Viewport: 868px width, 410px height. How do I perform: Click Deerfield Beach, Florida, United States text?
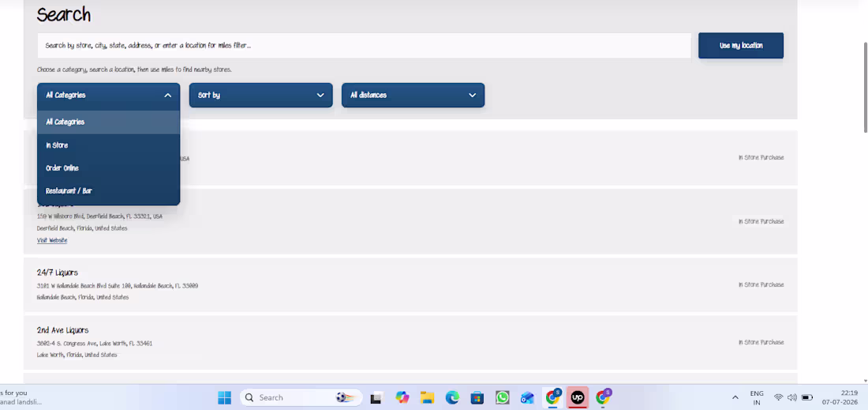pos(82,228)
